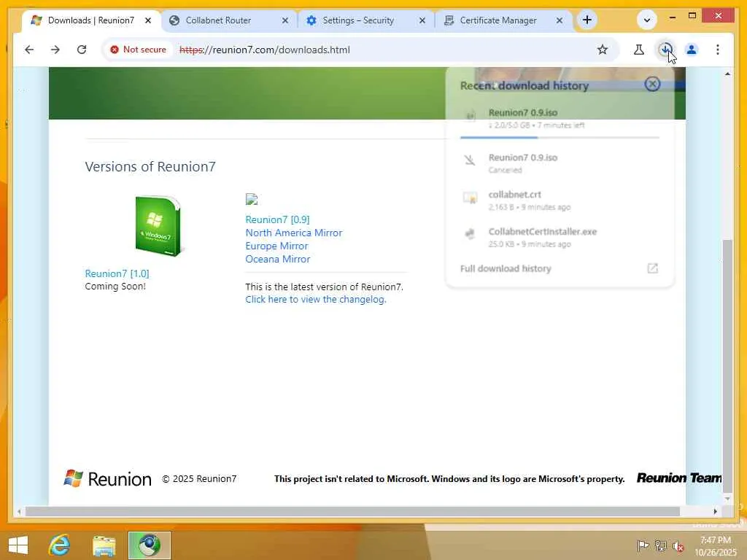Open a new tab with plus button
This screenshot has height=560, width=747.
[x=587, y=20]
